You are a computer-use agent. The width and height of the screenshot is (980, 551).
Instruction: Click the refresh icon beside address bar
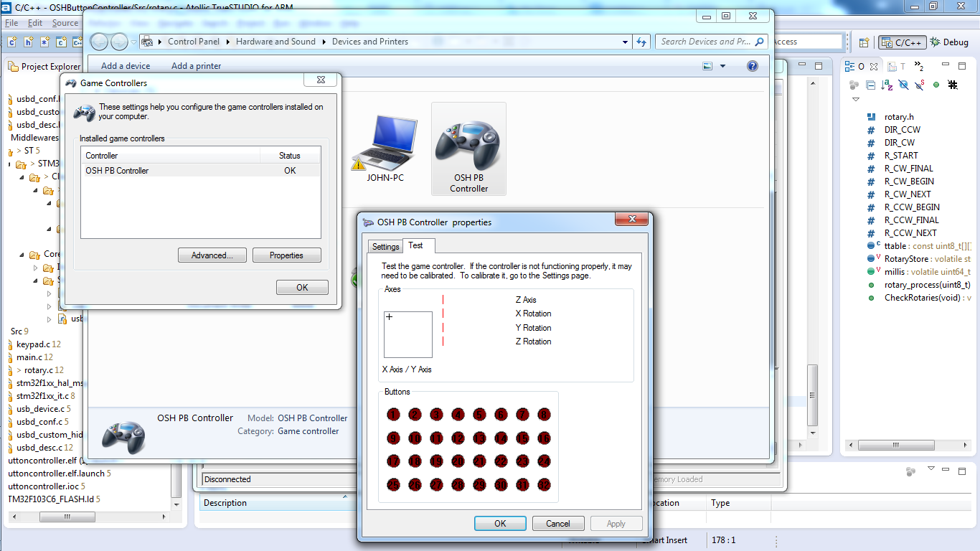(x=641, y=42)
